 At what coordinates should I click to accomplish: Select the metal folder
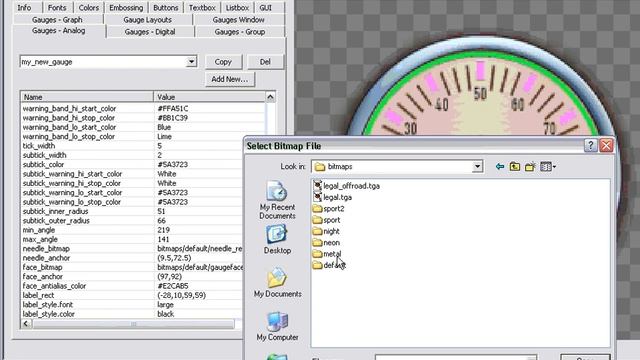327,254
